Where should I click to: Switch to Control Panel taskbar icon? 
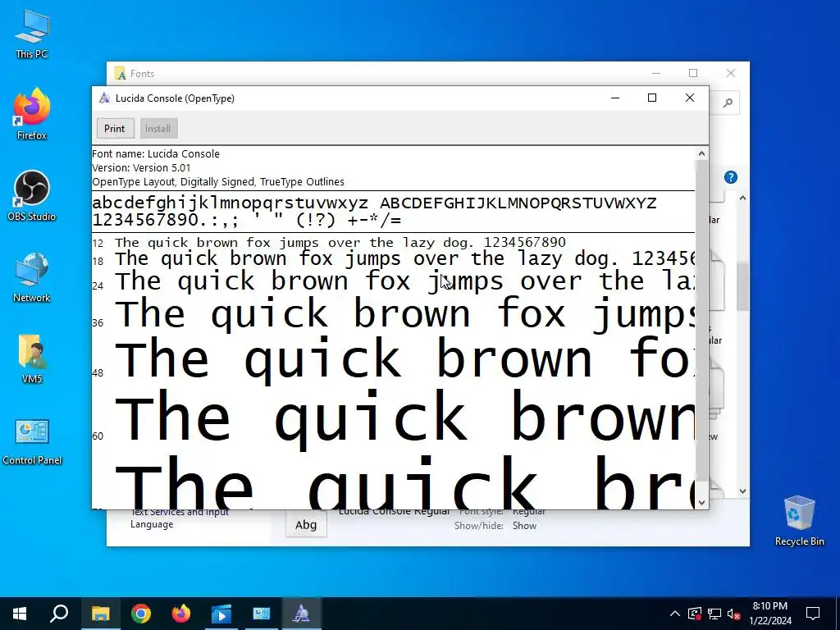(262, 614)
